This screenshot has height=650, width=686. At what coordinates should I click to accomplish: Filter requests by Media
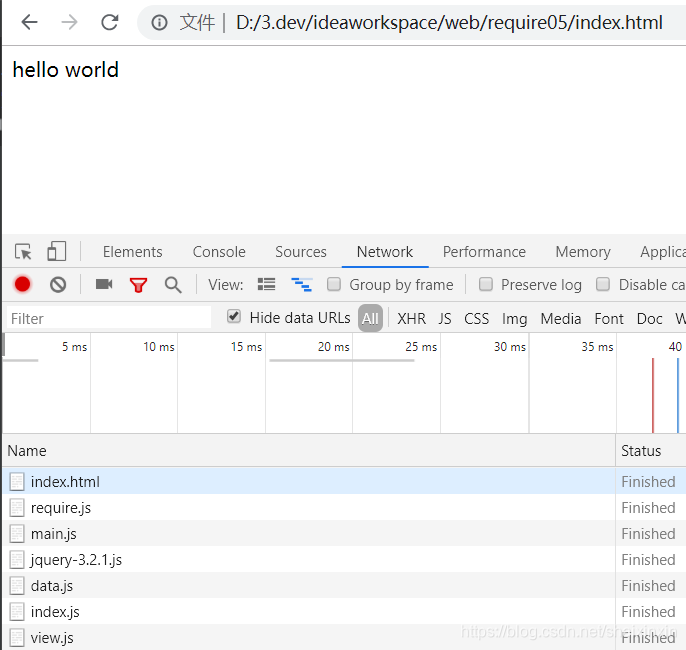(561, 318)
